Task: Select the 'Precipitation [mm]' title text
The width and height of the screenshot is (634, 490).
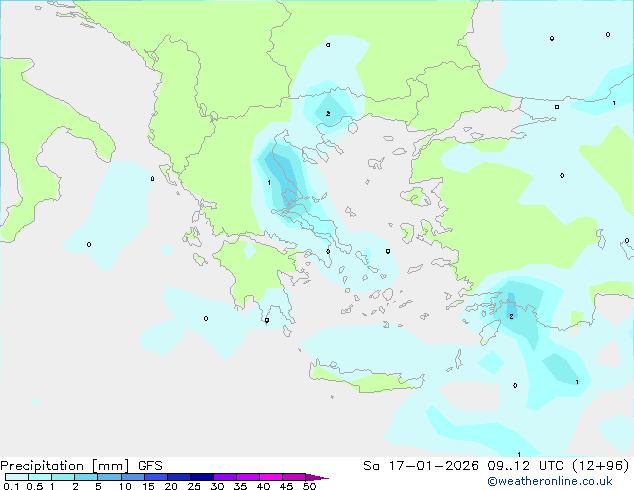Action: pos(65,466)
